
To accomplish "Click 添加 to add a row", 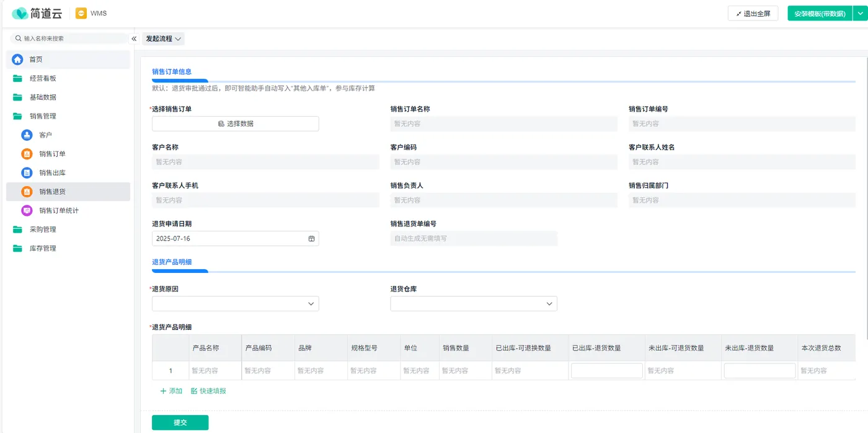I will click(x=171, y=391).
